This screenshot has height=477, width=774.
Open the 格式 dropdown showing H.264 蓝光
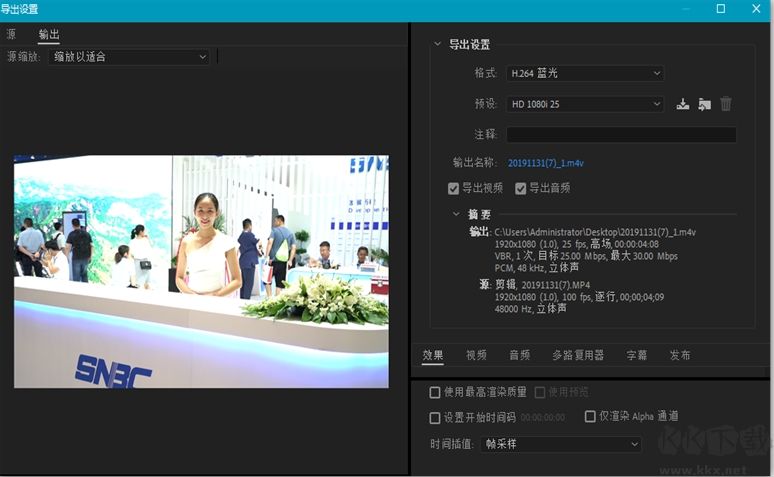point(584,73)
